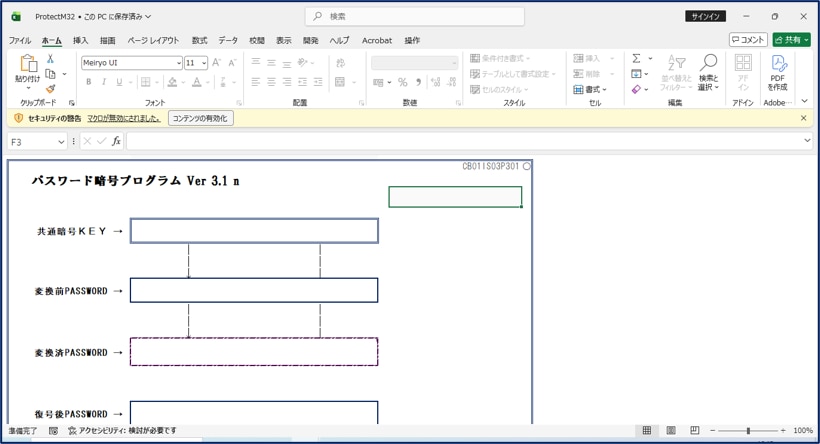The width and height of the screenshot is (820, 444).
Task: Close the security warning bar
Action: click(x=803, y=118)
